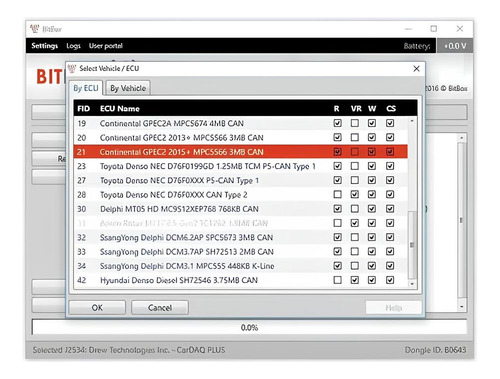This screenshot has width=500, height=379.
Task: Select Delphi MT05 HD MC9S12XEP768 row
Action: pos(240,209)
